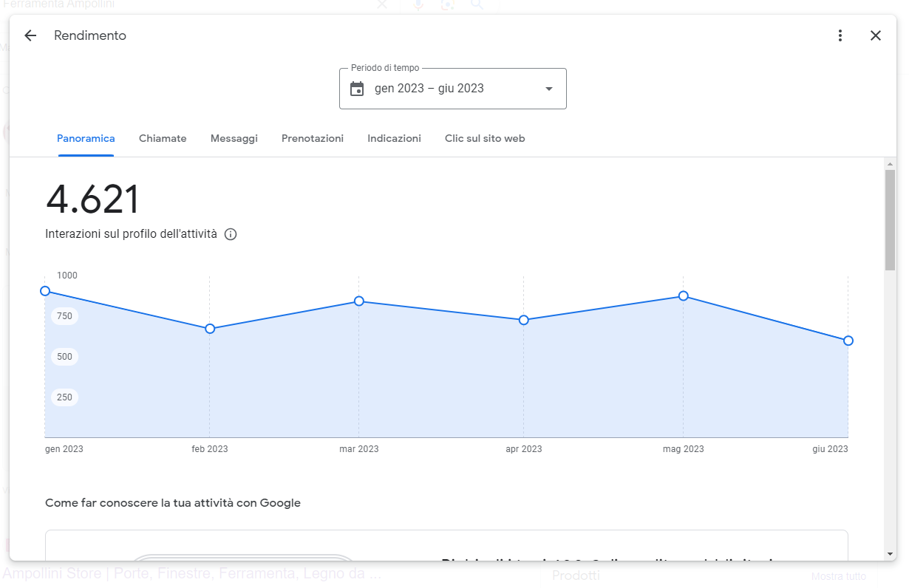Viewport: 909px width, 588px height.
Task: Switch to the Chiamate tab
Action: pyautogui.click(x=163, y=138)
